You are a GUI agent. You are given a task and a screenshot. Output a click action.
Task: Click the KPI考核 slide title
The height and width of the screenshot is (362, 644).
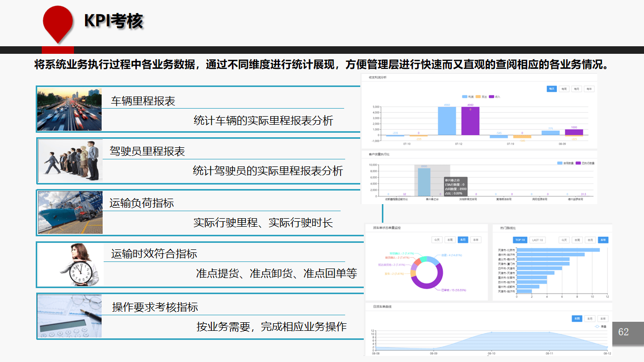pos(113,21)
